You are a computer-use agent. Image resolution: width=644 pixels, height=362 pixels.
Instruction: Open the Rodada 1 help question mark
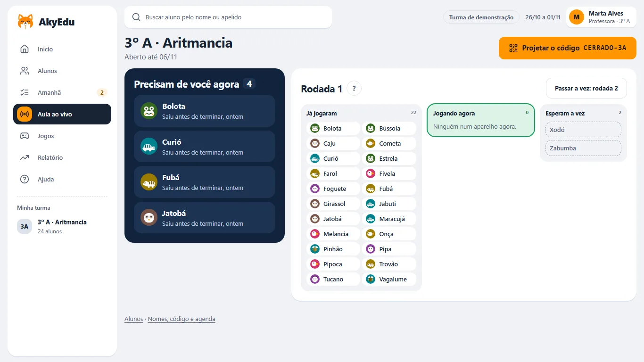tap(354, 89)
